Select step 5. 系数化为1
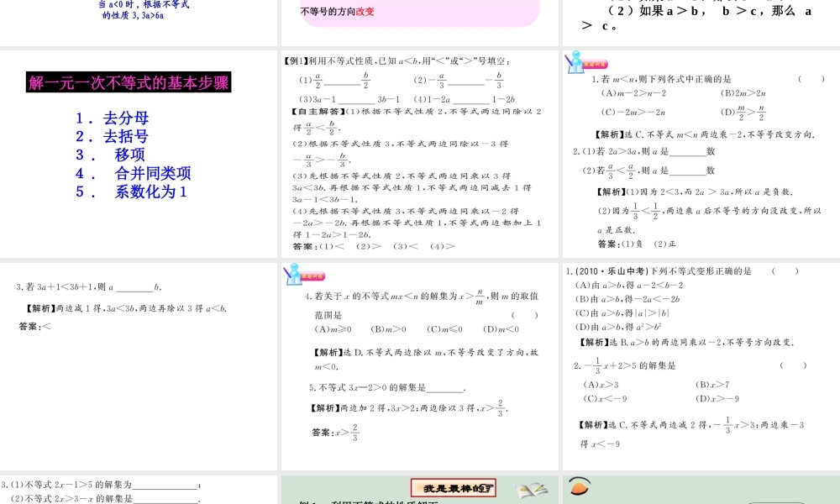 point(131,192)
